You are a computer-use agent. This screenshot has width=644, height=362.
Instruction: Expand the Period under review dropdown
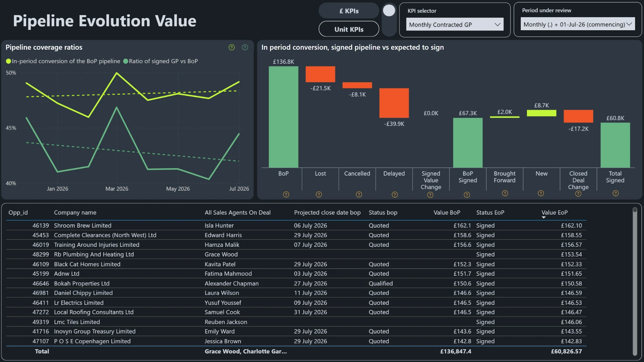coord(578,24)
